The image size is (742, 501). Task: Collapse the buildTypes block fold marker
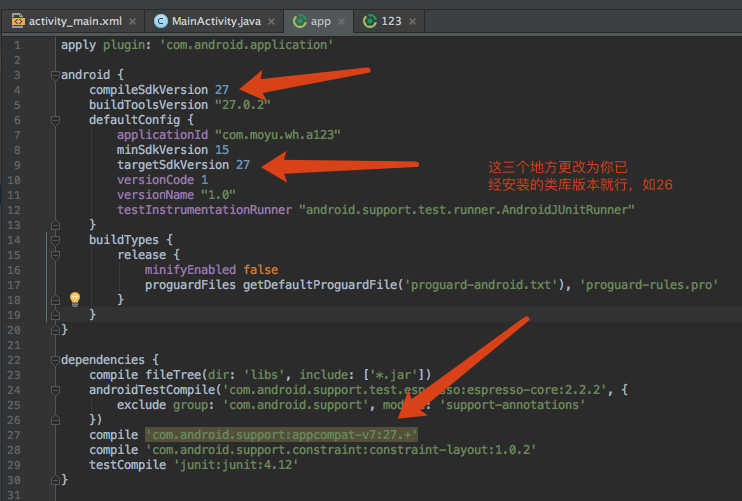(x=55, y=240)
